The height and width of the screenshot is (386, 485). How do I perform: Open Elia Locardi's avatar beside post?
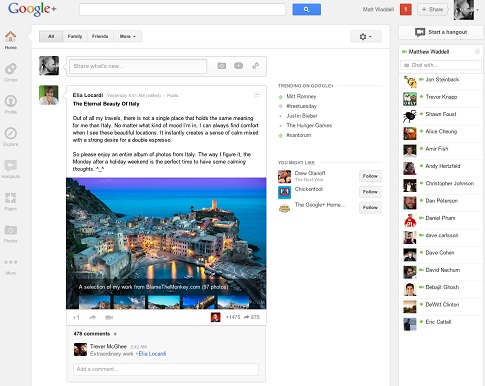click(49, 95)
